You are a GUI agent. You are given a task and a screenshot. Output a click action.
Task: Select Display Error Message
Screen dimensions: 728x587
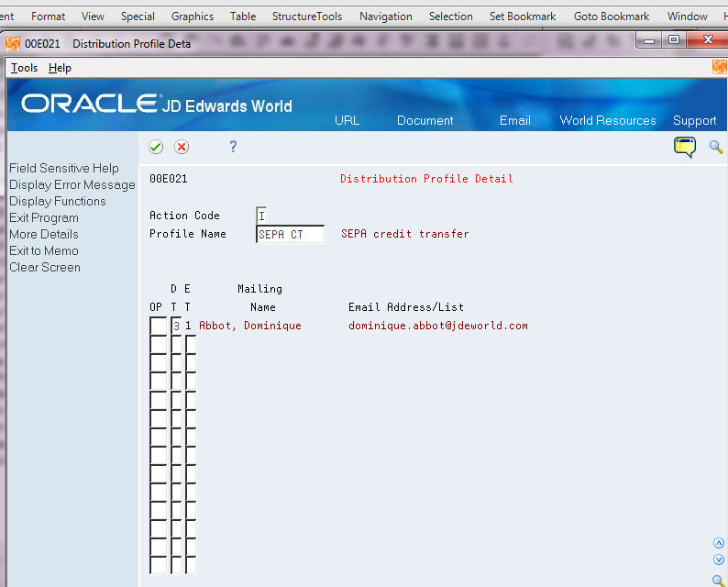[72, 185]
